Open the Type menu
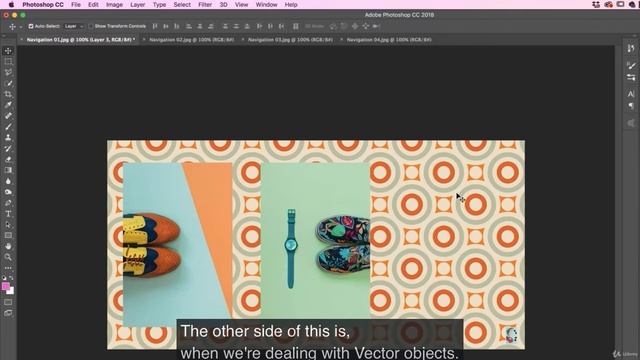This screenshot has height=360, width=640. (159, 4)
